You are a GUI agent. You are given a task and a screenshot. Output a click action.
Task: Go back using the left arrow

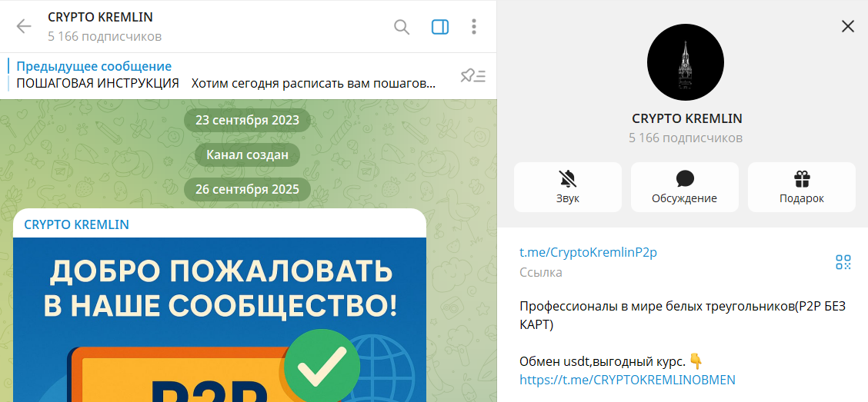pyautogui.click(x=24, y=27)
